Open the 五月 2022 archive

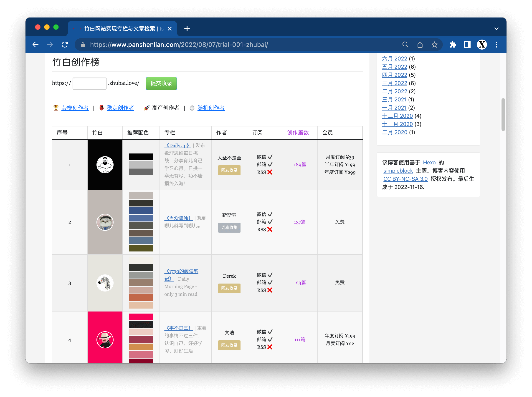394,67
